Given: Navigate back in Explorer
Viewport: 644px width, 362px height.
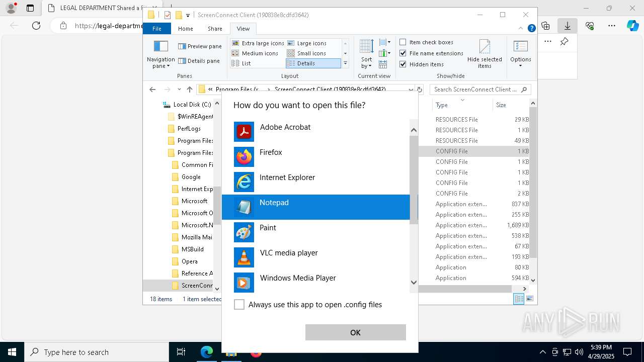Looking at the screenshot, I should click(152, 89).
